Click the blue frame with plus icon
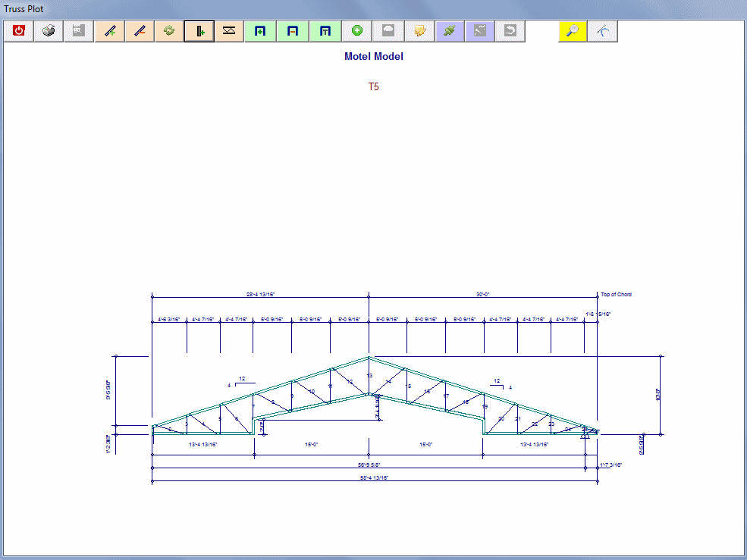Image resolution: width=747 pixels, height=560 pixels. pyautogui.click(x=259, y=31)
